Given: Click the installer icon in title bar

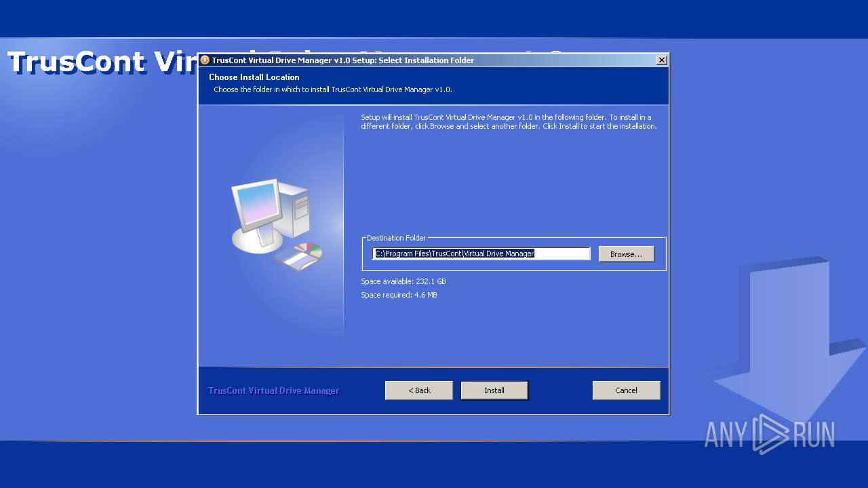Looking at the screenshot, I should click(205, 60).
